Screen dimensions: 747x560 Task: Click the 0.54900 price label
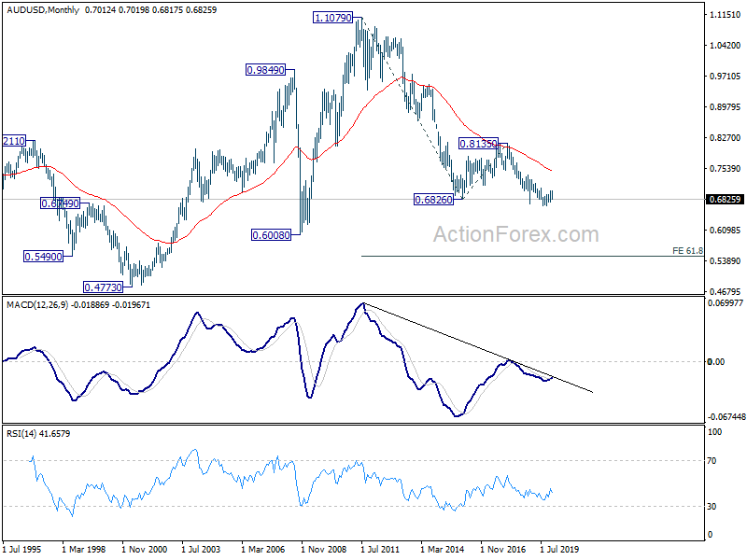43,257
